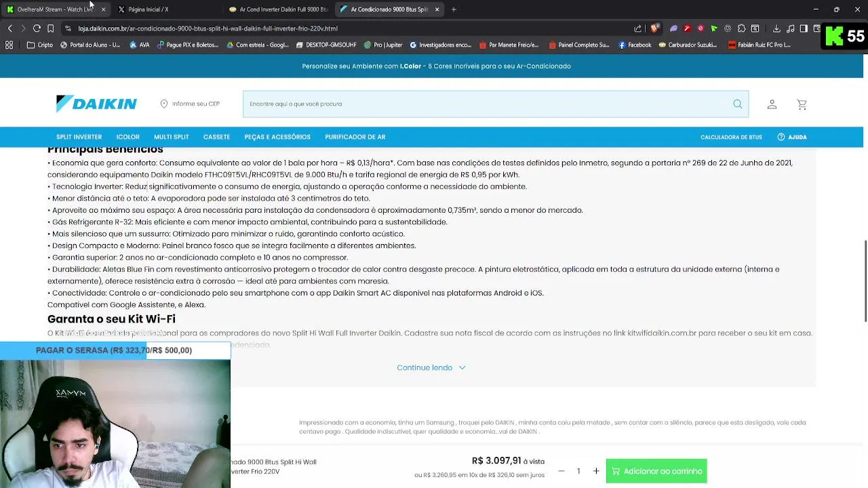Open the Brave Shields lion icon
Screen dimensions: 868x488
click(x=654, y=28)
